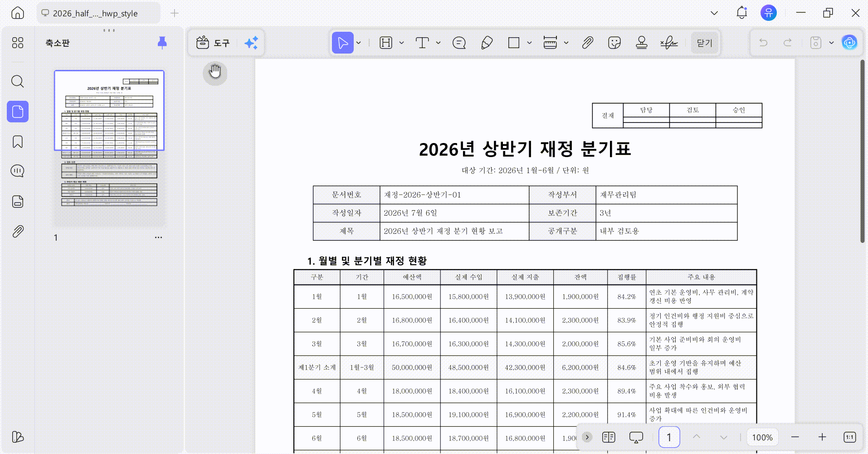
Task: Expand the save options dropdown
Action: click(x=831, y=43)
